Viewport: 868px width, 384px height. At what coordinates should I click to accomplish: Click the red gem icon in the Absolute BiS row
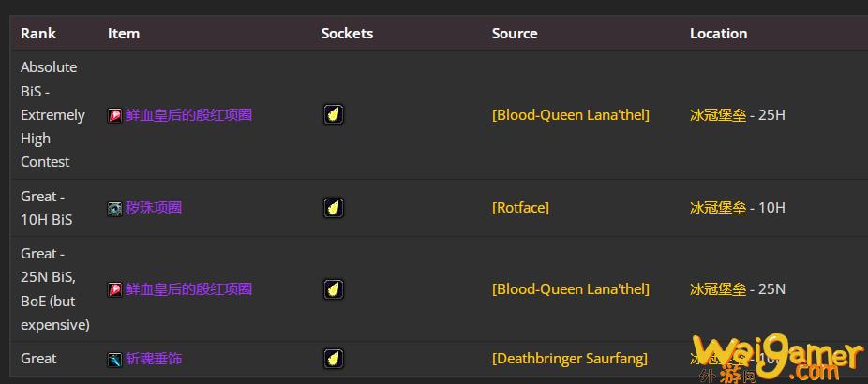pos(114,115)
